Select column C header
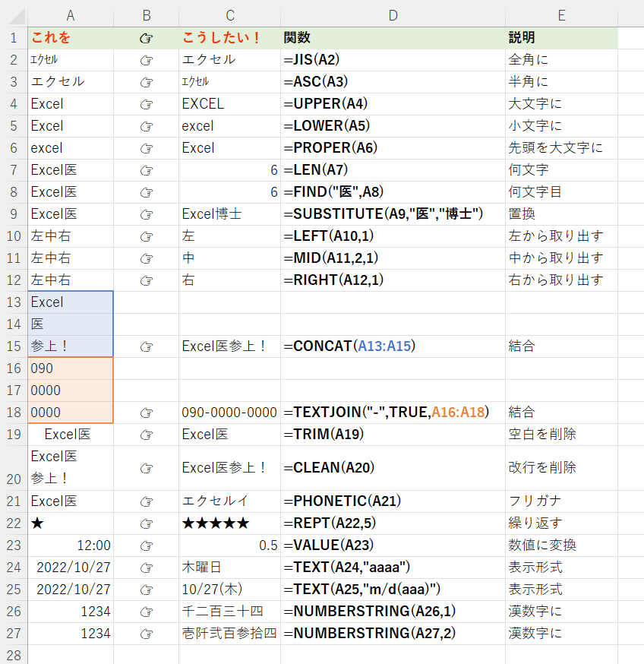644x664 pixels. pyautogui.click(x=230, y=16)
